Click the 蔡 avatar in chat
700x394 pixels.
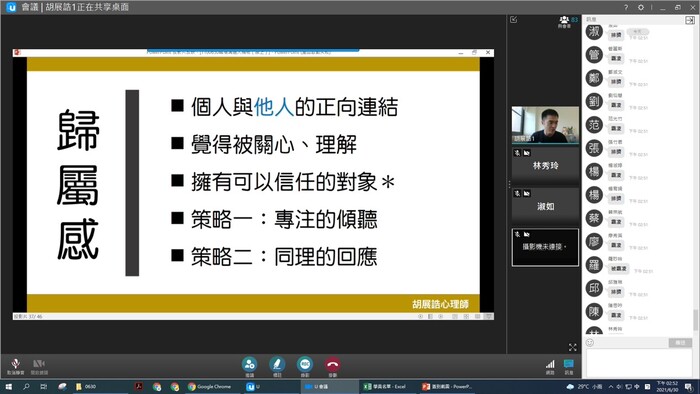[x=594, y=218]
